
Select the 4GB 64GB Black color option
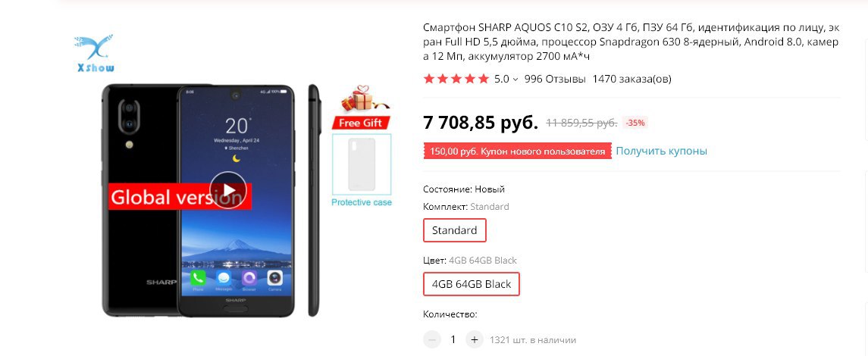[x=471, y=284]
